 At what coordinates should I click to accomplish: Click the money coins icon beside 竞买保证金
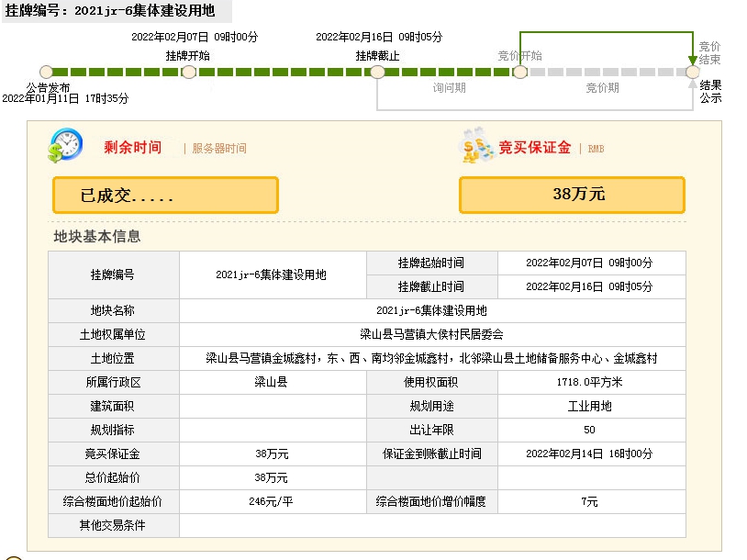click(x=477, y=146)
